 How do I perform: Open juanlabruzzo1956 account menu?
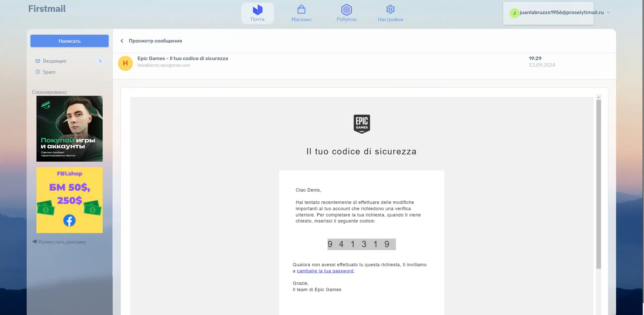coord(561,13)
